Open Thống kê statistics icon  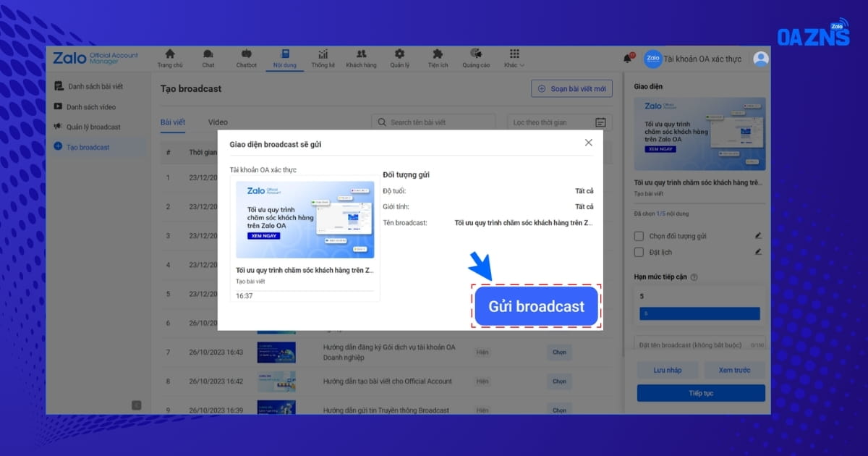(323, 58)
